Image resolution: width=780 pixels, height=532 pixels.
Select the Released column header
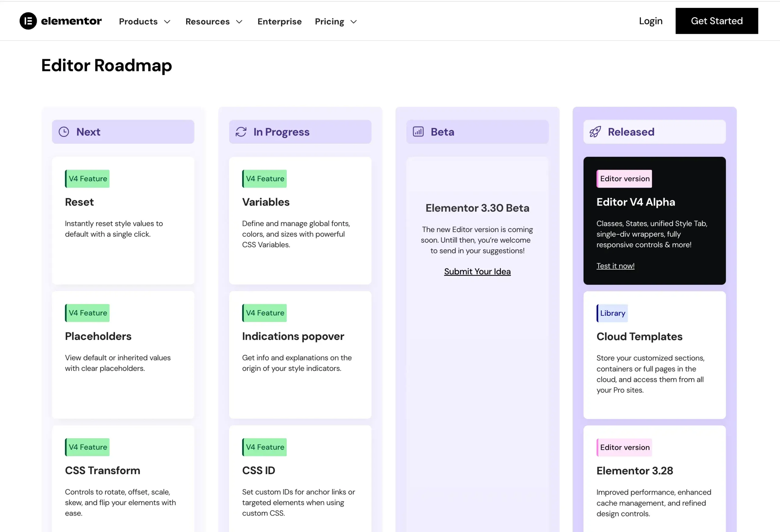[x=654, y=132]
